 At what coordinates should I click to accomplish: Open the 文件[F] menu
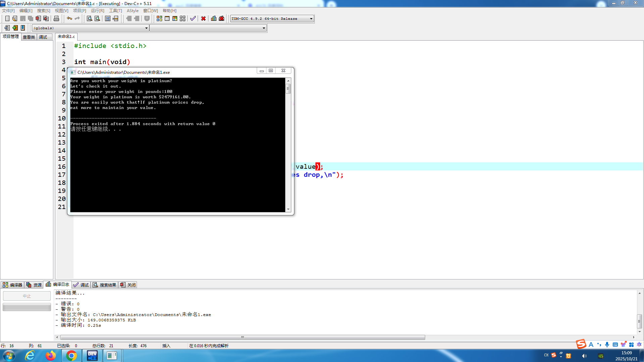(8, 11)
